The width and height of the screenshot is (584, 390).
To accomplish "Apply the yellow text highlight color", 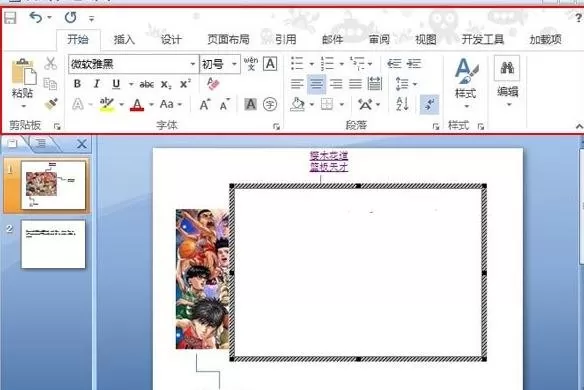I will point(107,104).
